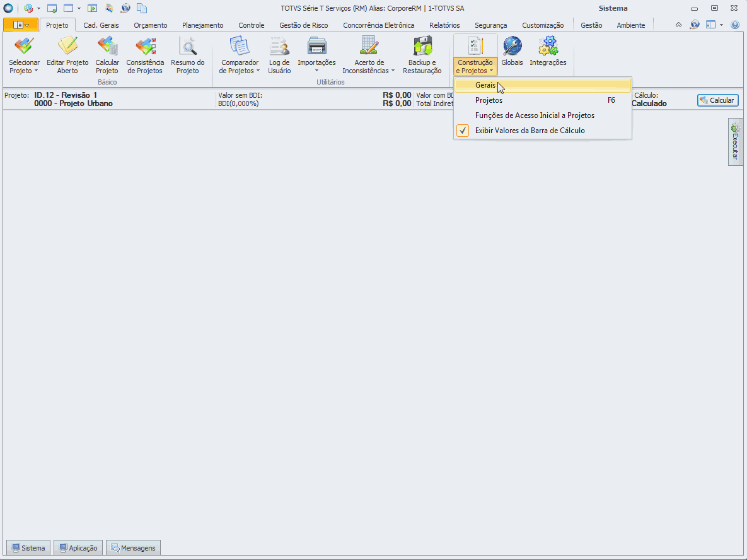Collapse the ribbon with the up chevron
Viewport: 747px width, 560px height.
[x=678, y=25]
